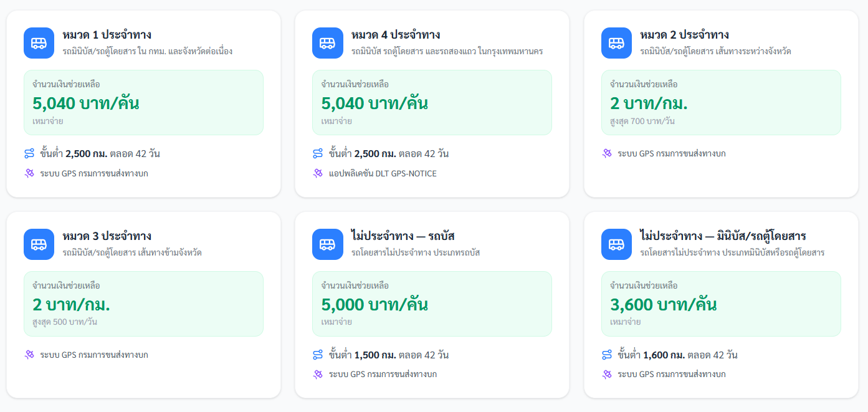Click the GPS satellite icon in the หมวด 3 card
868x412 pixels.
29,355
